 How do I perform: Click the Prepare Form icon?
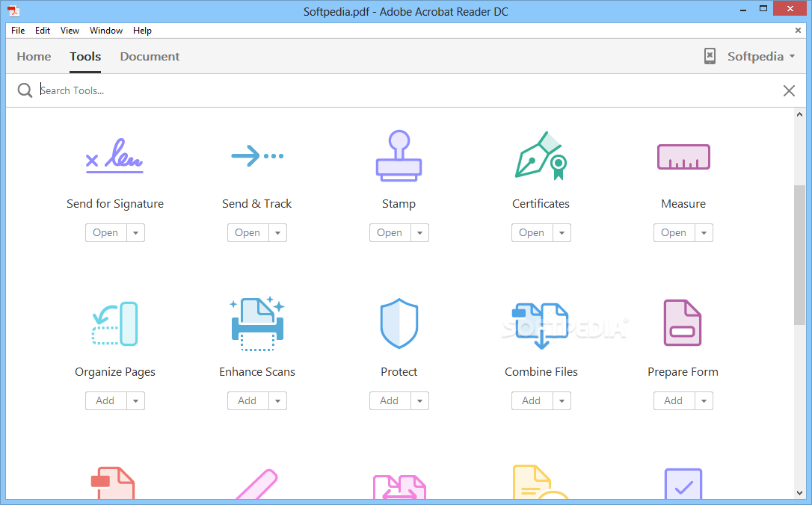[x=683, y=323]
